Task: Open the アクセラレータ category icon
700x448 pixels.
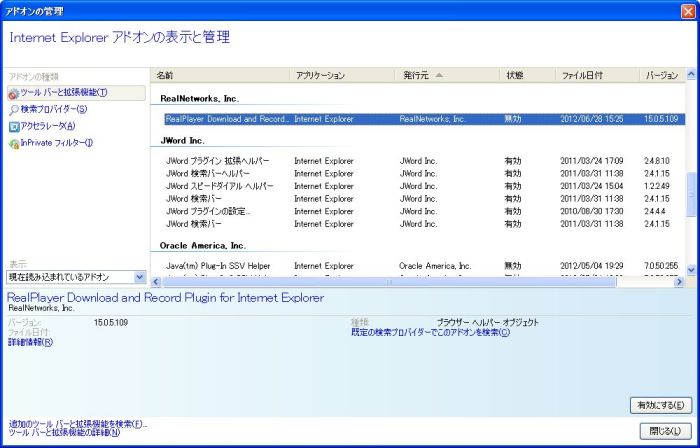Action: click(x=14, y=126)
